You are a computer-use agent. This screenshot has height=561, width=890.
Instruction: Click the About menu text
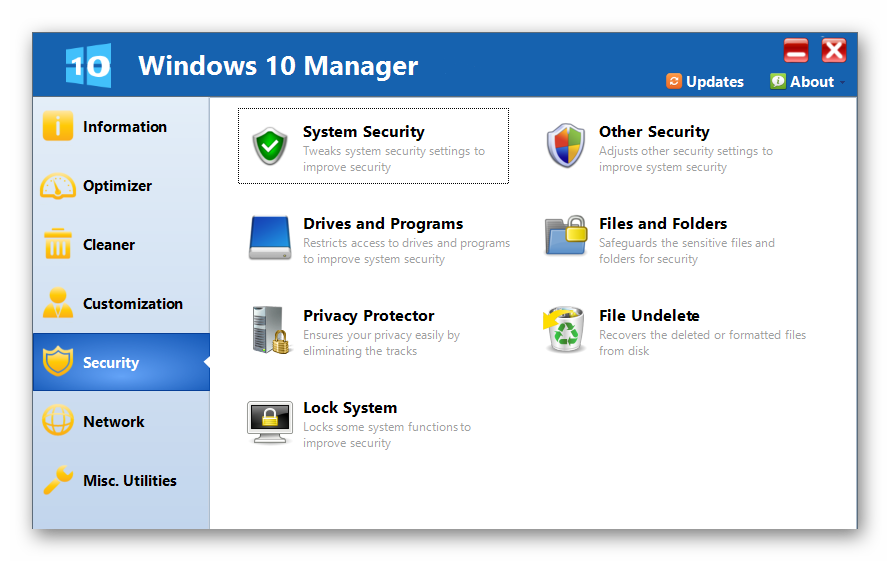click(812, 82)
